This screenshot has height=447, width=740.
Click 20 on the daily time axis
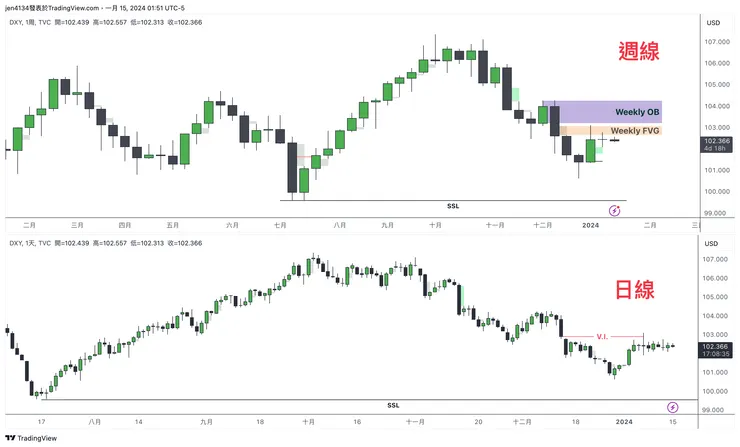point(479,422)
